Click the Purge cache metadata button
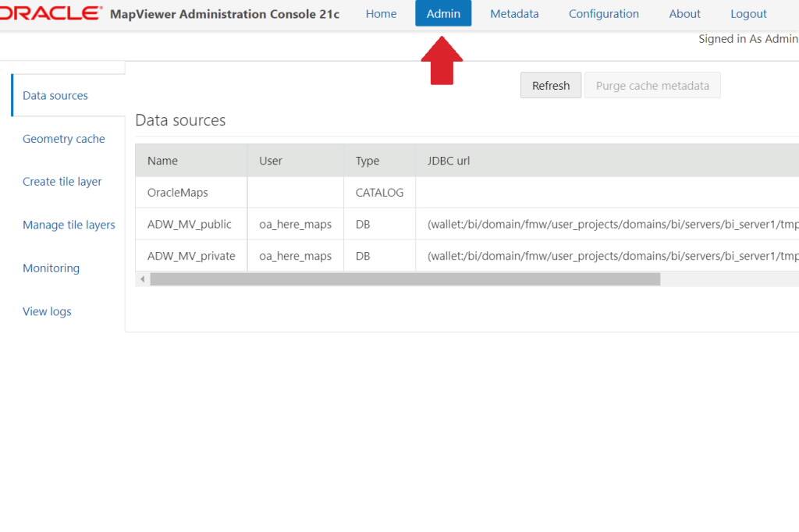 pos(652,85)
